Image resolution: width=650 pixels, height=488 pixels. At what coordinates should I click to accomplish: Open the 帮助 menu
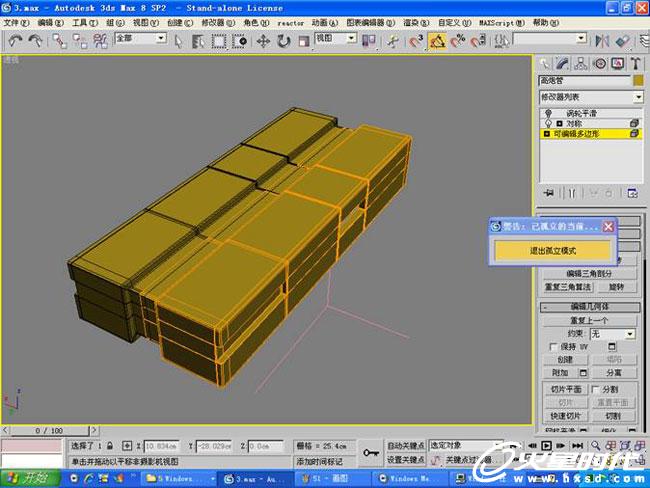[546, 23]
